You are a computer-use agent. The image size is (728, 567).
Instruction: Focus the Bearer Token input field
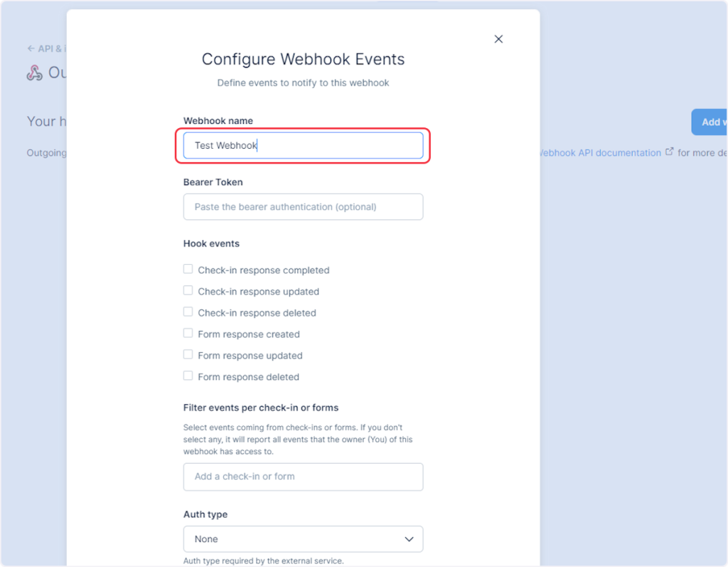(303, 207)
